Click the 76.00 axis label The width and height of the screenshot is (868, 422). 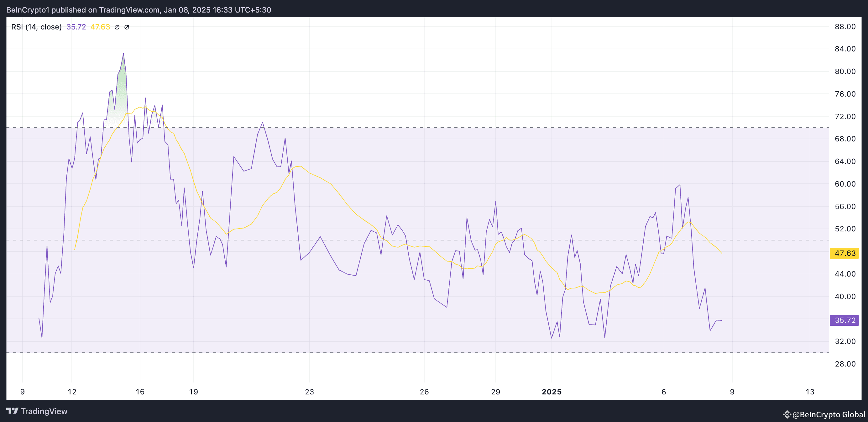click(845, 94)
